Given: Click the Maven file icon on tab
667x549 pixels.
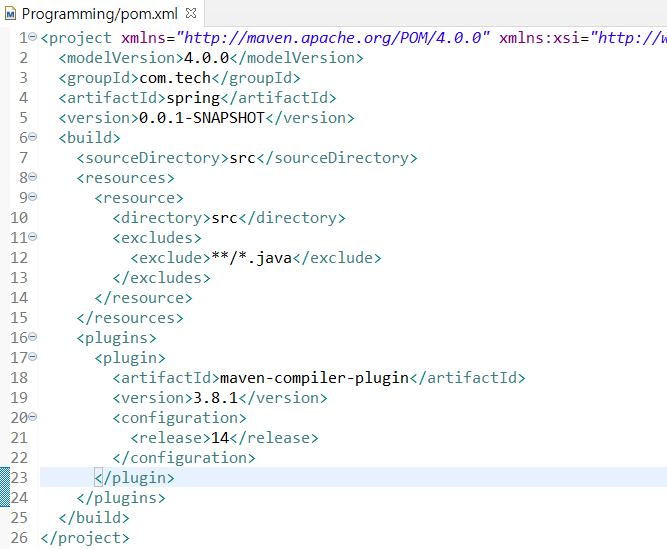Looking at the screenshot, I should 10,14.
